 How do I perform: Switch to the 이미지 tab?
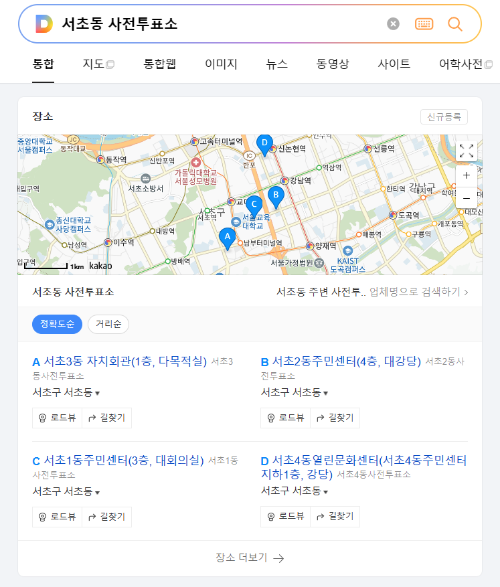pyautogui.click(x=221, y=64)
